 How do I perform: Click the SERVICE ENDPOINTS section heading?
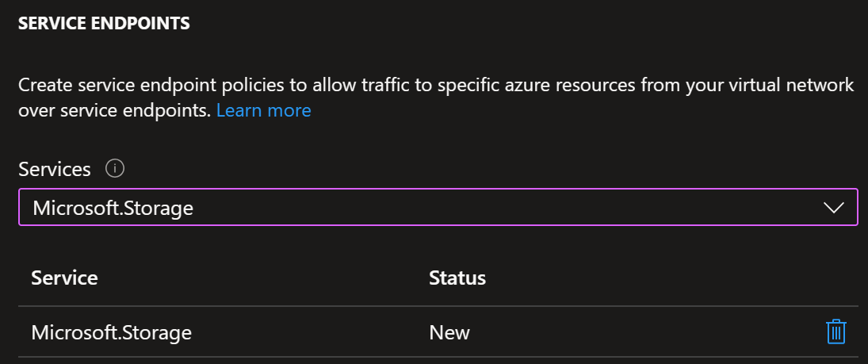tap(104, 24)
